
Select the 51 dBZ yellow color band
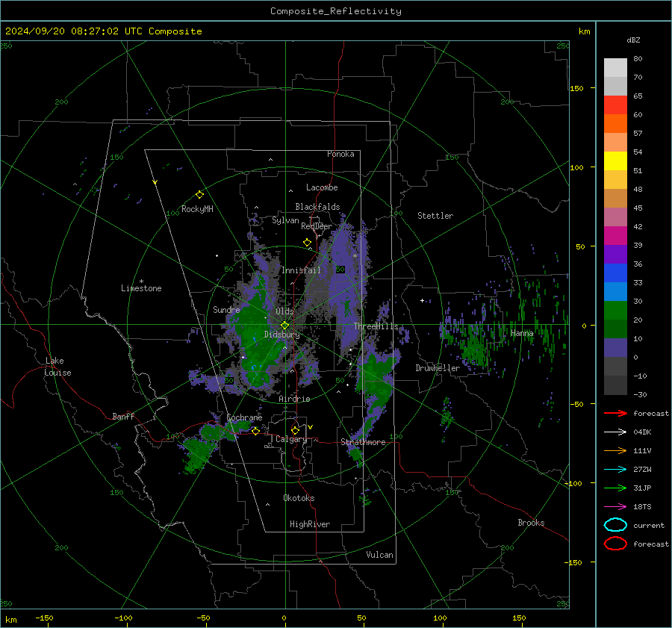pyautogui.click(x=615, y=161)
